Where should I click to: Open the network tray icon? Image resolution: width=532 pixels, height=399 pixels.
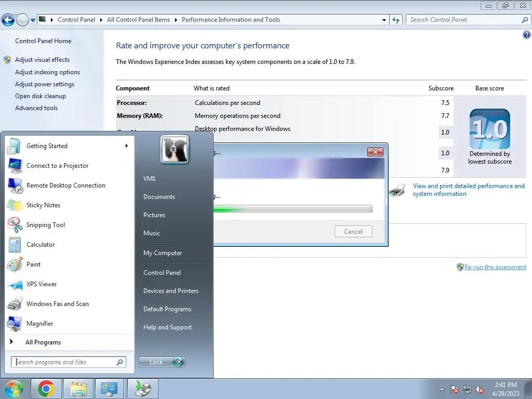click(467, 389)
